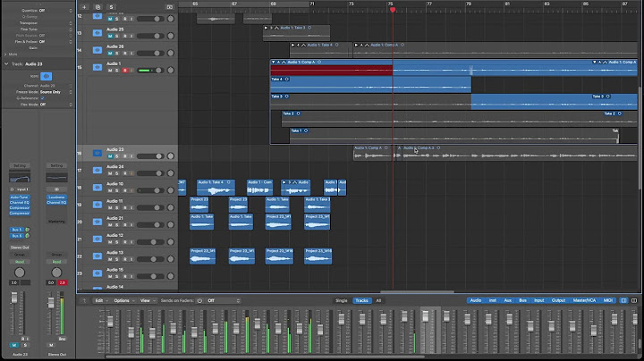Open the Quantize dropdown
The width and height of the screenshot is (644, 361).
(55, 10)
